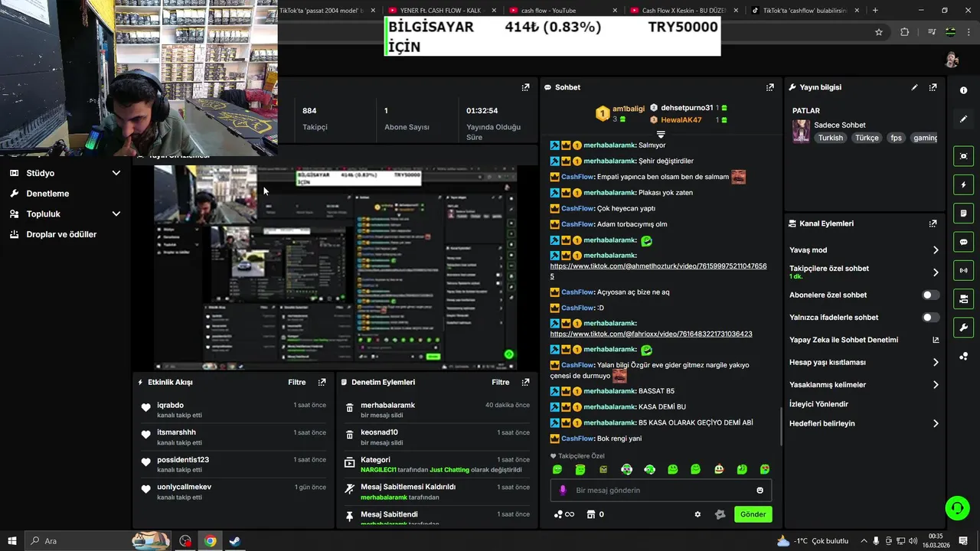Open Filtre in Etkinlik Akışı panel
The image size is (980, 551).
click(296, 382)
